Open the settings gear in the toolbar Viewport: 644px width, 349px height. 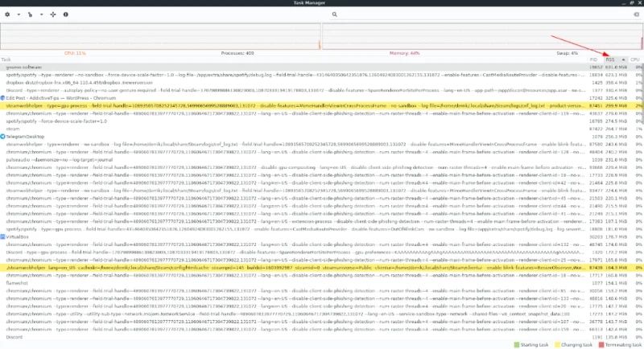(7, 14)
